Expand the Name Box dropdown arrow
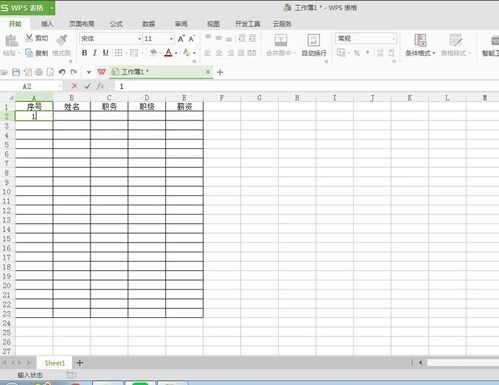This screenshot has width=499, height=385. coord(60,86)
